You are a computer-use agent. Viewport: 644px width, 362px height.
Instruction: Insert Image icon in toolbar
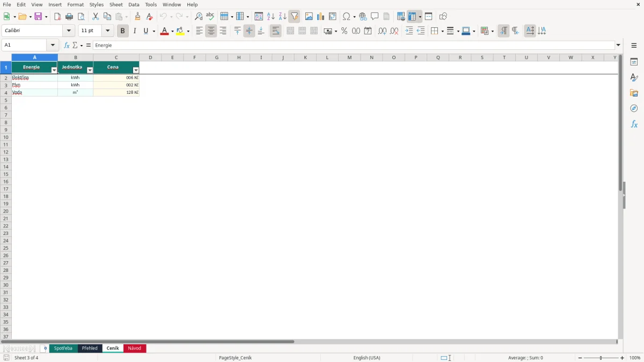309,17
